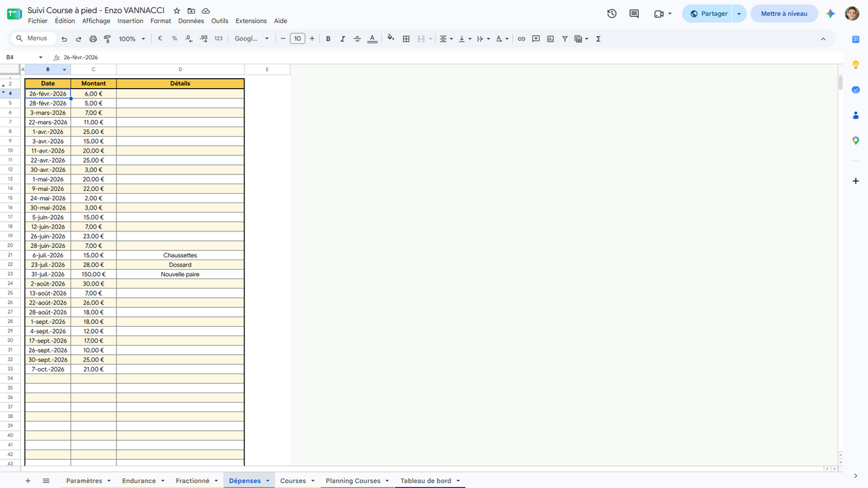Decrease decimal places
868x488 pixels.
(x=188, y=39)
